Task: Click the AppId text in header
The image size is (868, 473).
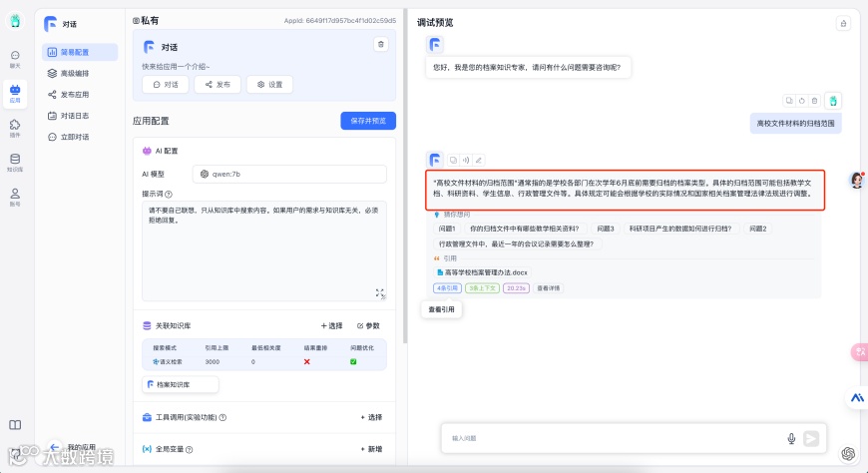Action: tap(340, 21)
